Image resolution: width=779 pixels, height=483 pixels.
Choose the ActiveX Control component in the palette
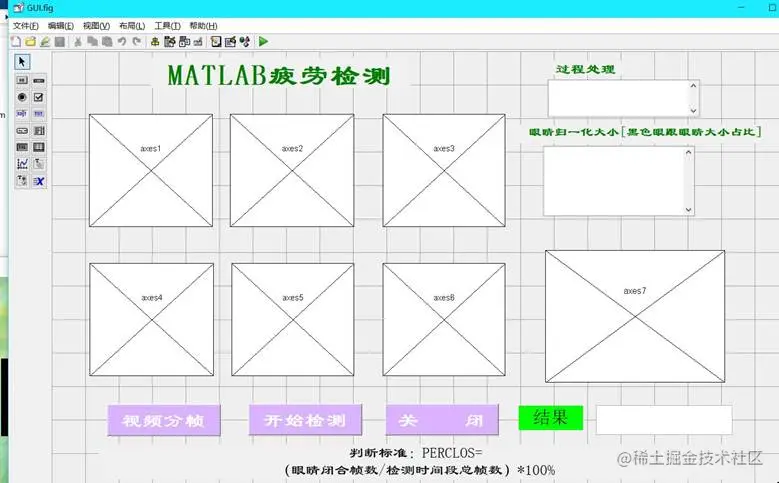point(39,181)
